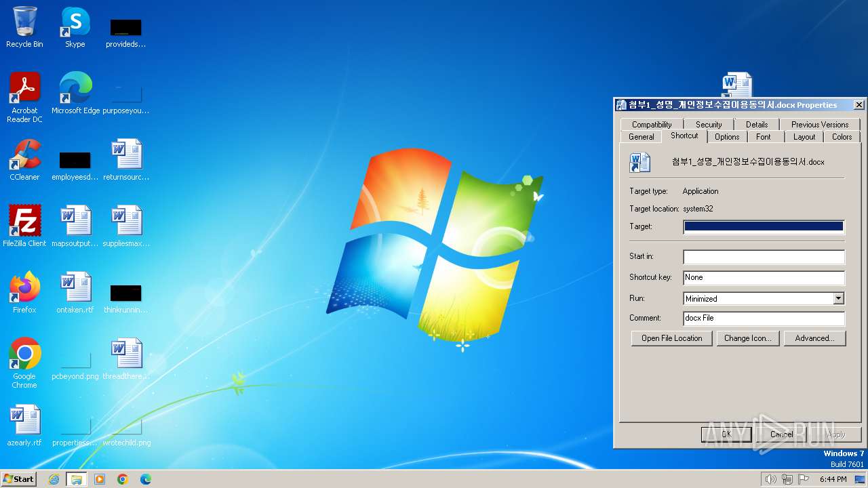Select the ontaken.rtf file
Screen dimensions: 868x488
(75, 293)
